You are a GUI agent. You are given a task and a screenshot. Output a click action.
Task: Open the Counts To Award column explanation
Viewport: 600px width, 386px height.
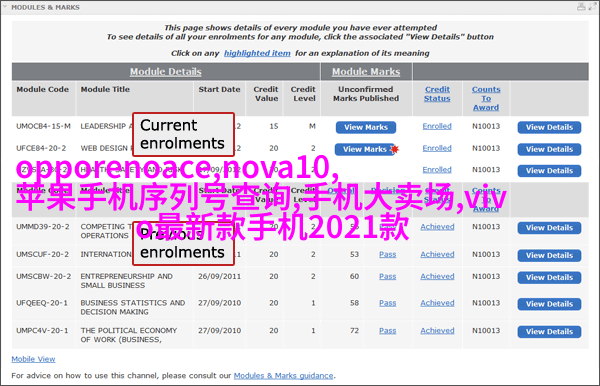[486, 98]
